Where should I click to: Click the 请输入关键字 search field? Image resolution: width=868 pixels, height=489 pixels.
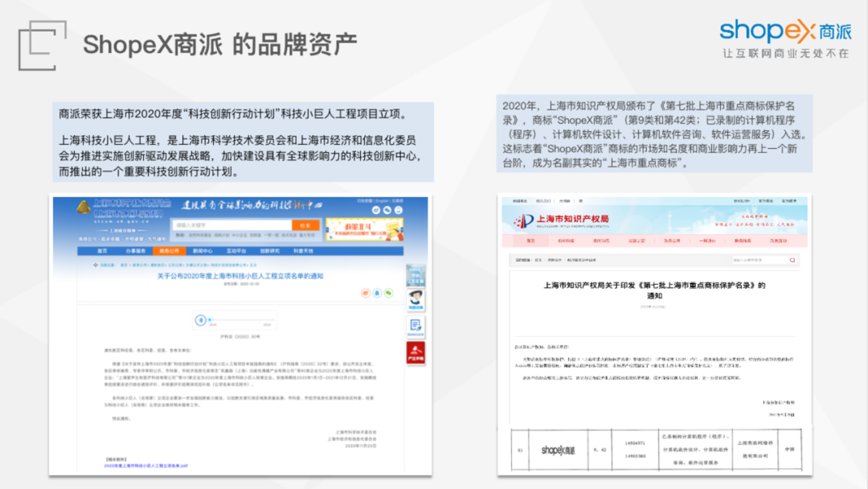click(232, 225)
